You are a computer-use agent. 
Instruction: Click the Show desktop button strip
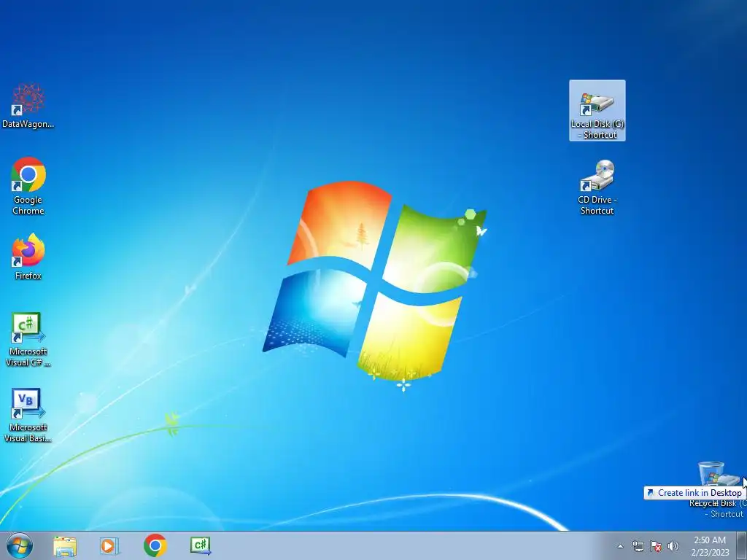(x=741, y=545)
